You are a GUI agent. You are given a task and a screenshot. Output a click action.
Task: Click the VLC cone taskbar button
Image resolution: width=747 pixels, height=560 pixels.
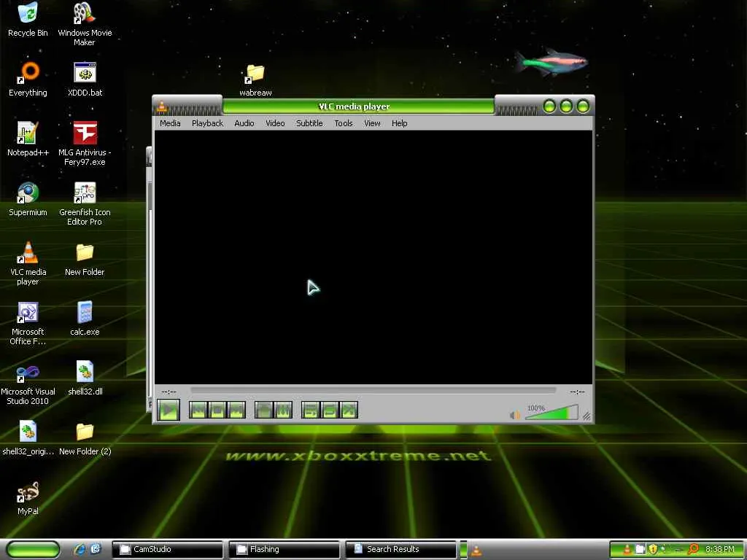(x=476, y=551)
